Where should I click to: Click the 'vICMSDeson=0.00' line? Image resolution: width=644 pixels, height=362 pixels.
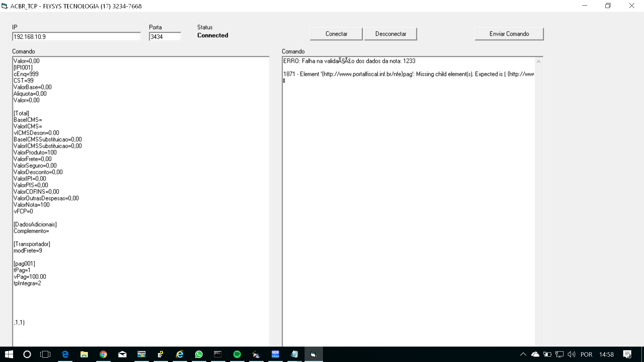pos(36,133)
